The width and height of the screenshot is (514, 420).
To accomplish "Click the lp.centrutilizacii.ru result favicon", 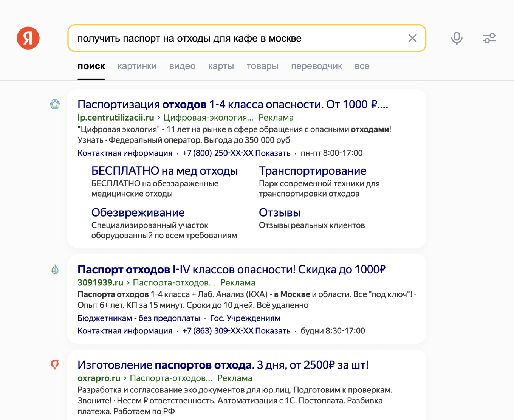I will [x=55, y=105].
